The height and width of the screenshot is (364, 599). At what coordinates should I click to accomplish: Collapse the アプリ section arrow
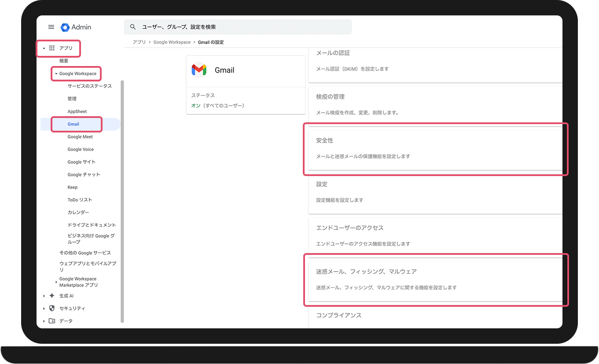(44, 48)
